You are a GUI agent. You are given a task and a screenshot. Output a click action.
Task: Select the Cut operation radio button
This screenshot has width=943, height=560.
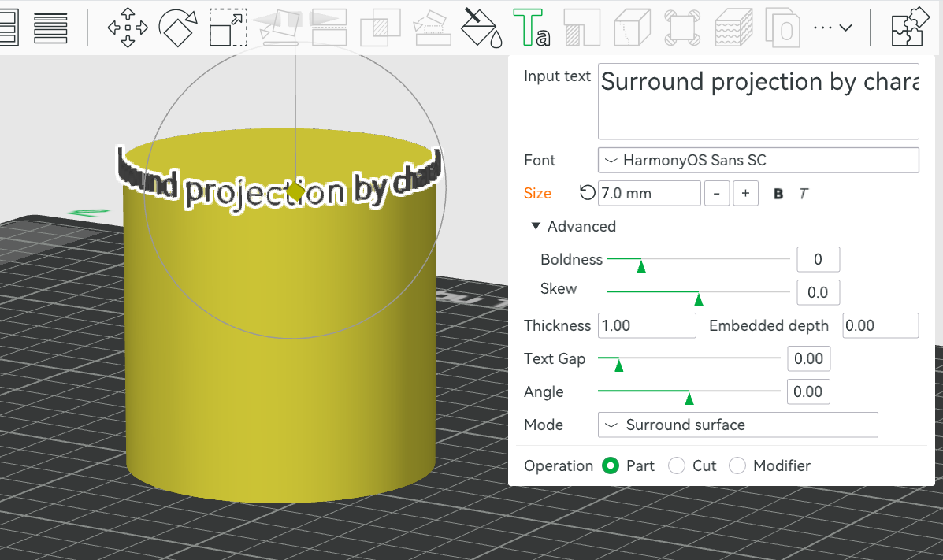[x=677, y=465]
